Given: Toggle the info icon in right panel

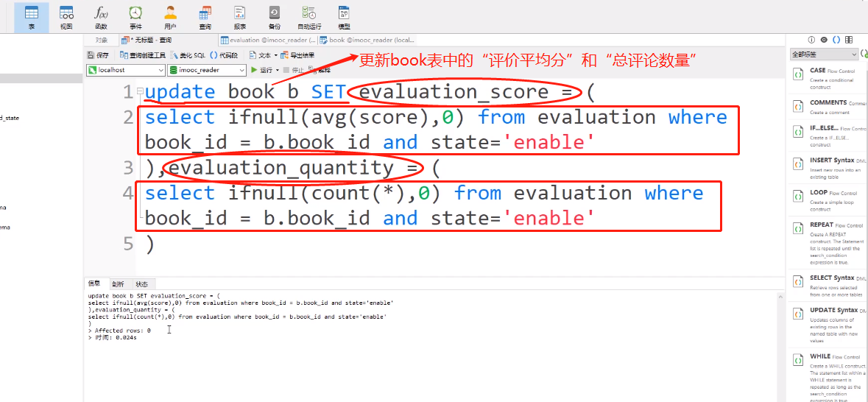Looking at the screenshot, I should tap(811, 40).
